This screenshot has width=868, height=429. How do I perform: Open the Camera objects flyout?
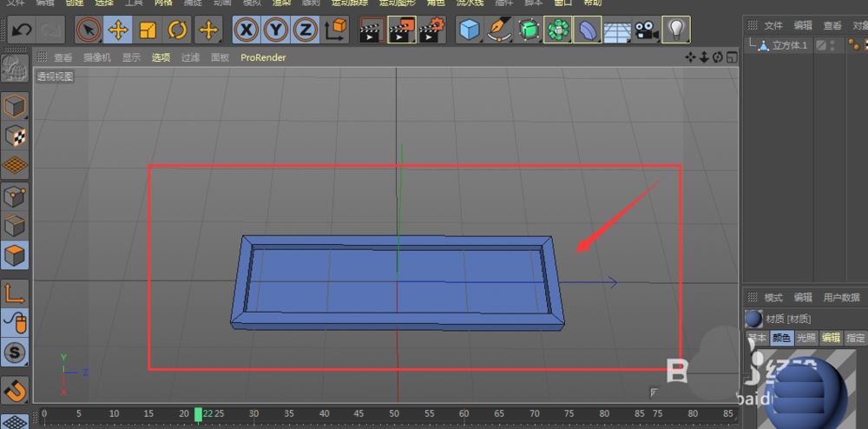point(646,30)
